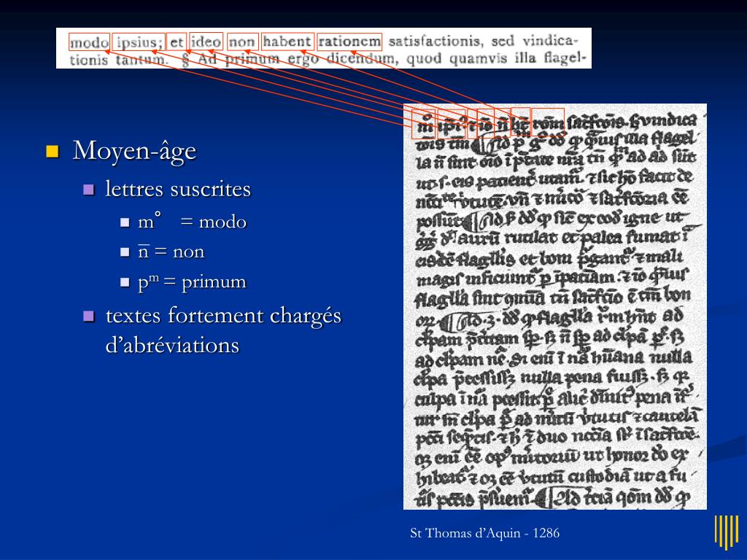Click the word "dicendum," in transcription
The width and height of the screenshot is (747, 560).
coord(362,58)
